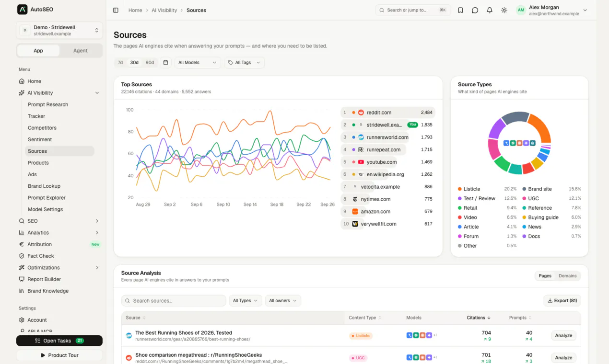Click the Optimizations wand icon
609x364 pixels.
pyautogui.click(x=22, y=268)
